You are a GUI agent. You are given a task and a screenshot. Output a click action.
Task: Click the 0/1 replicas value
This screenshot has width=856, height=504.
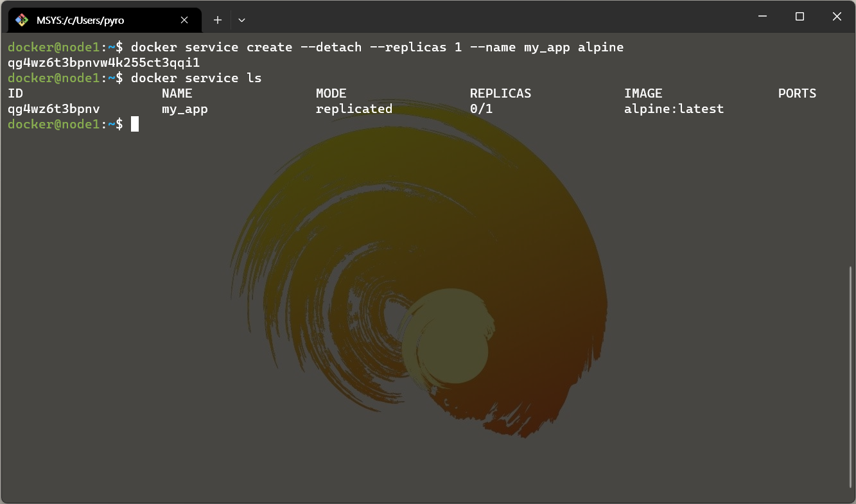(482, 109)
